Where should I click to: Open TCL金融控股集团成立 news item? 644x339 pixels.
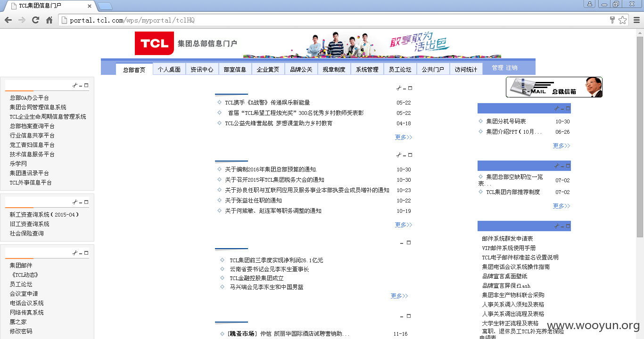(x=256, y=278)
